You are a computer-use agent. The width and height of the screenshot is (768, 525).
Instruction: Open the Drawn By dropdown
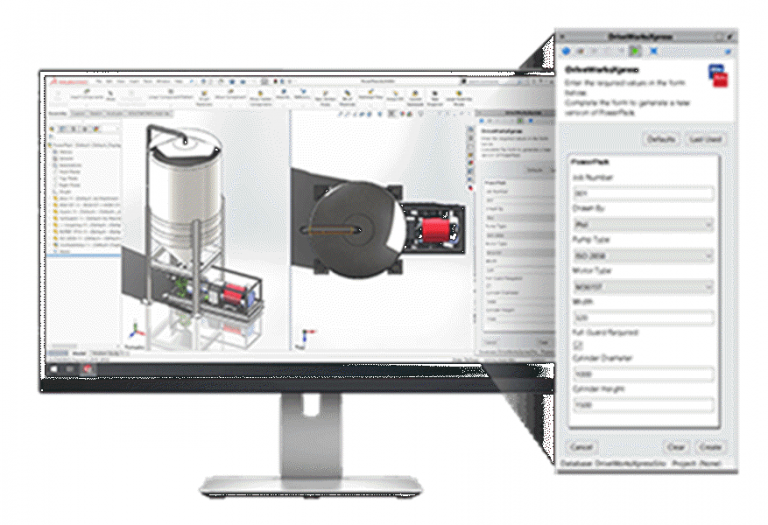coord(643,225)
